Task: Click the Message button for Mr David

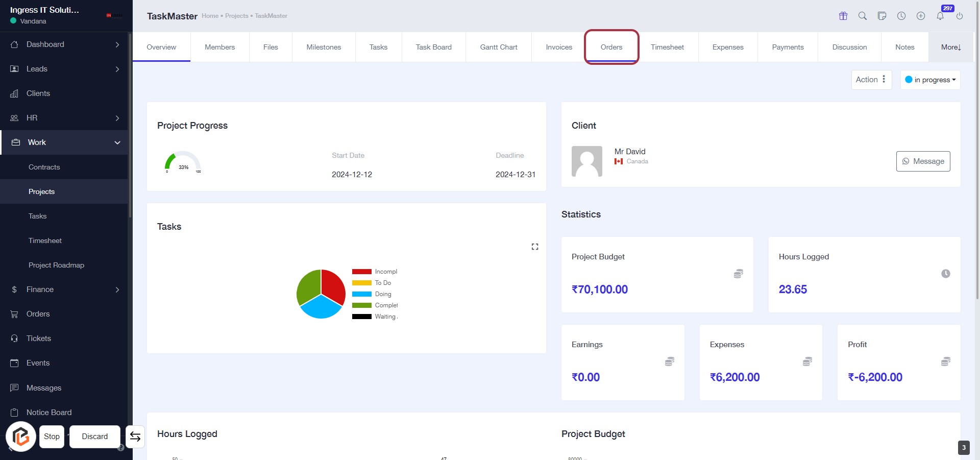Action: pos(923,161)
